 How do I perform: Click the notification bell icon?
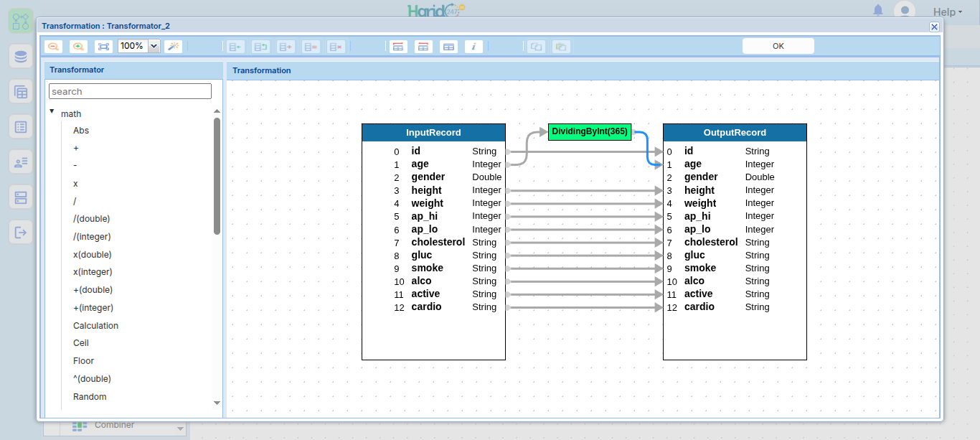pos(878,11)
